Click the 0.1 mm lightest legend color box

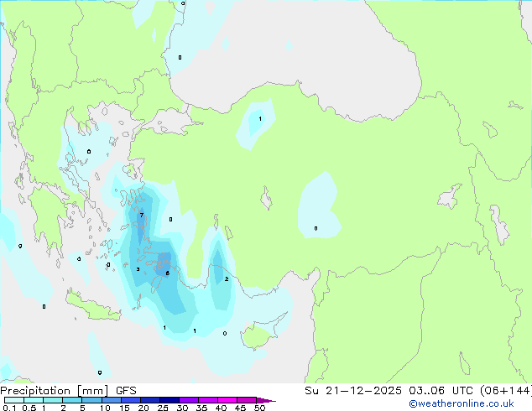pos(14,400)
